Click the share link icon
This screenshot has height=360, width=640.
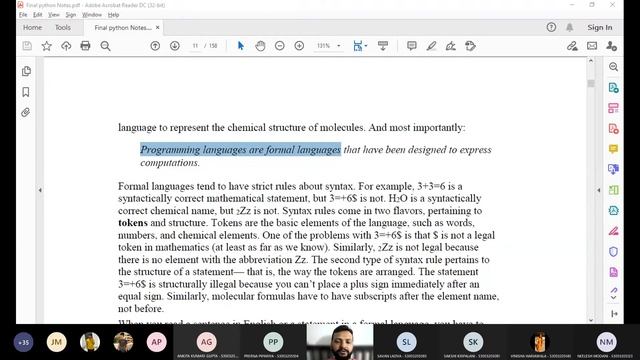[x=572, y=46]
